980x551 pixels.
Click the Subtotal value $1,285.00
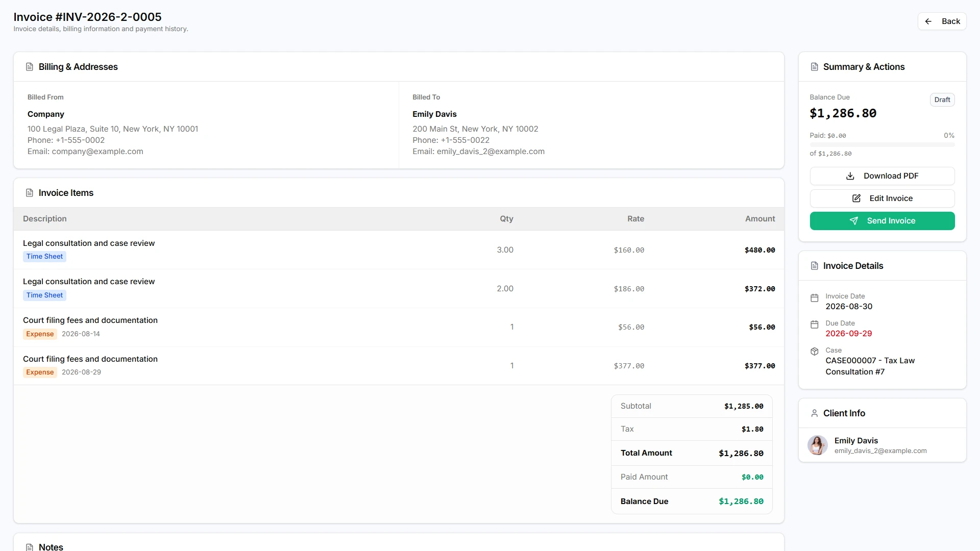[x=744, y=407]
